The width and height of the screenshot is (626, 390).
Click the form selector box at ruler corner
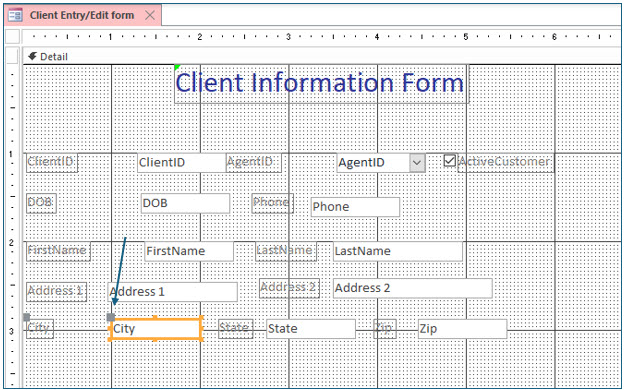pyautogui.click(x=12, y=36)
